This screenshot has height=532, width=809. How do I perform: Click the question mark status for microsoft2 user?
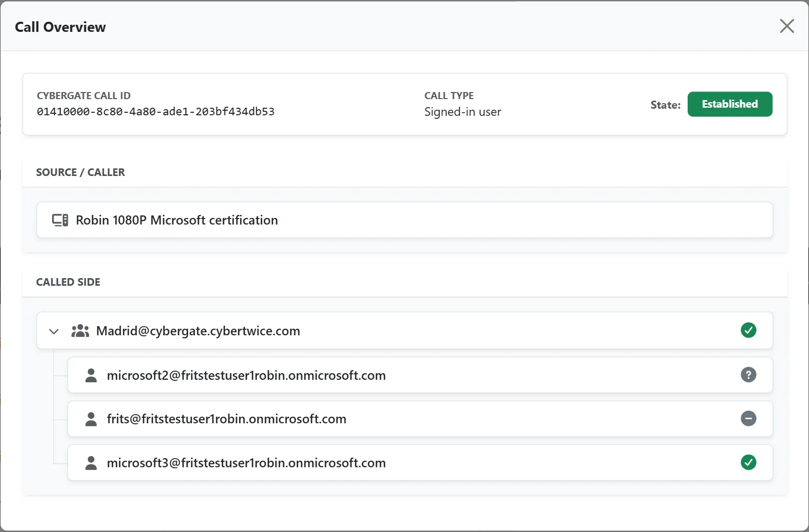(748, 375)
